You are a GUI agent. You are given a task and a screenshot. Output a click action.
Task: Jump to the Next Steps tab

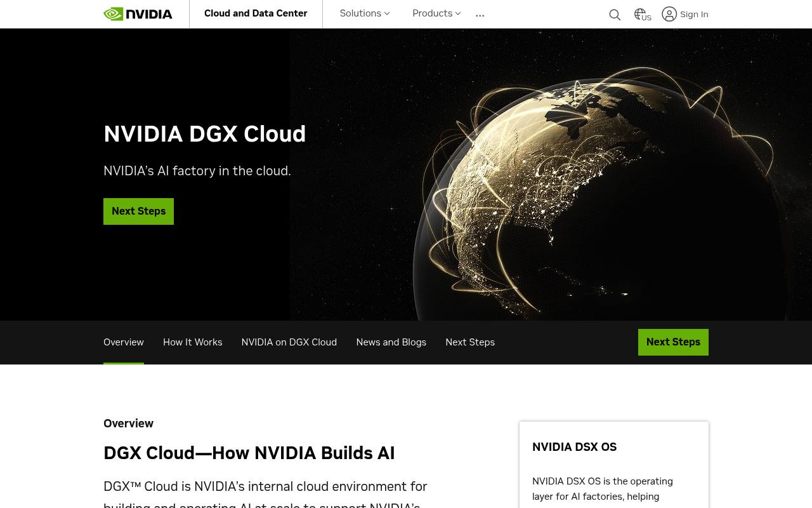(470, 342)
